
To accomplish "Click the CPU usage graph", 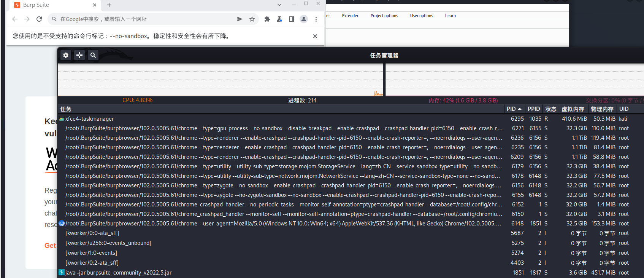I will coord(220,80).
